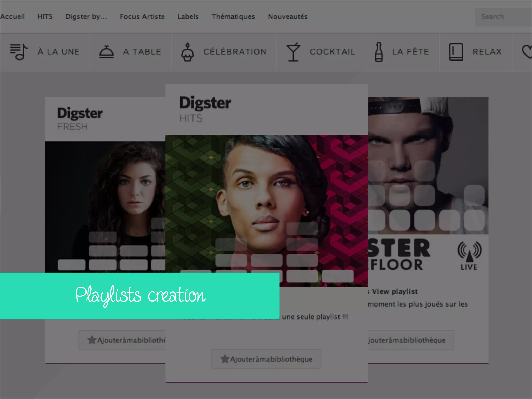Click the champagne bottle icon

click(x=379, y=52)
